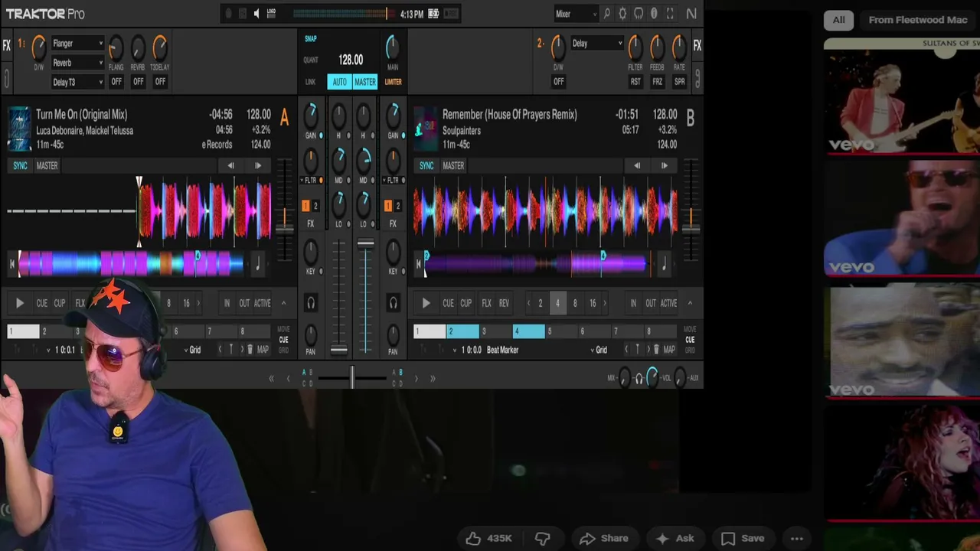Turn on FLANG effect OFF button
Image resolution: width=980 pixels, height=551 pixels.
coord(116,82)
